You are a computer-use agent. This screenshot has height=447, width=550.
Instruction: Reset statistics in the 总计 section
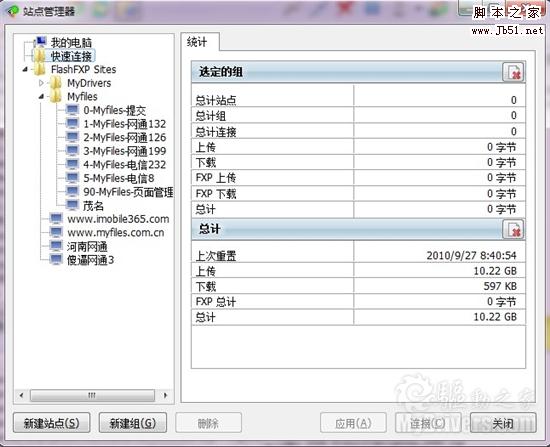coord(513,229)
